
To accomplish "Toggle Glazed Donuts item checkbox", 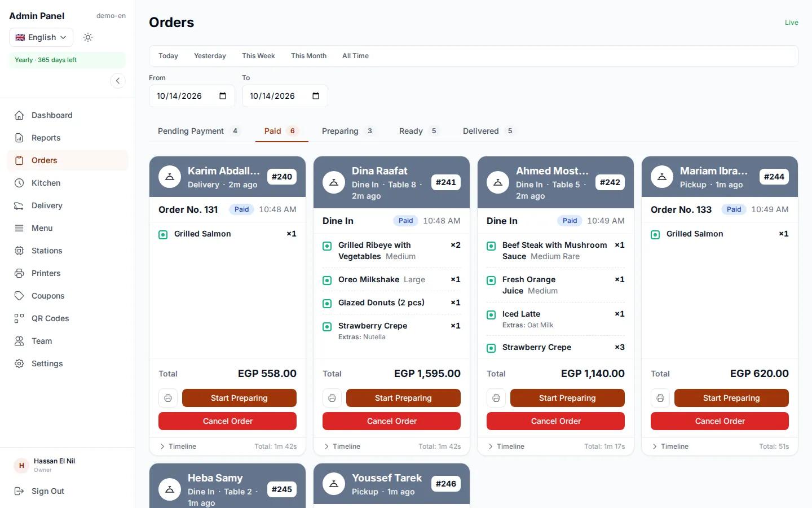I will click(327, 303).
